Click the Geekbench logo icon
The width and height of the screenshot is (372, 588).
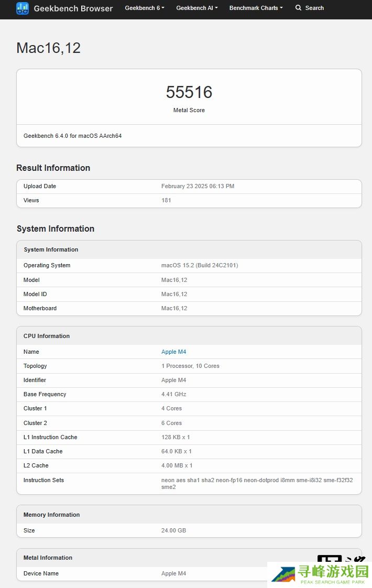[x=23, y=8]
